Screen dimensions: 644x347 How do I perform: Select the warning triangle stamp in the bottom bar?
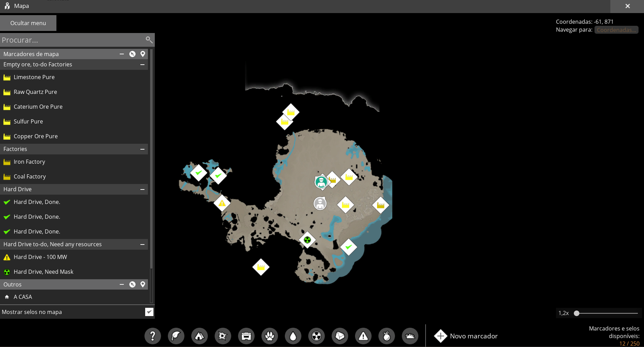[x=363, y=336]
